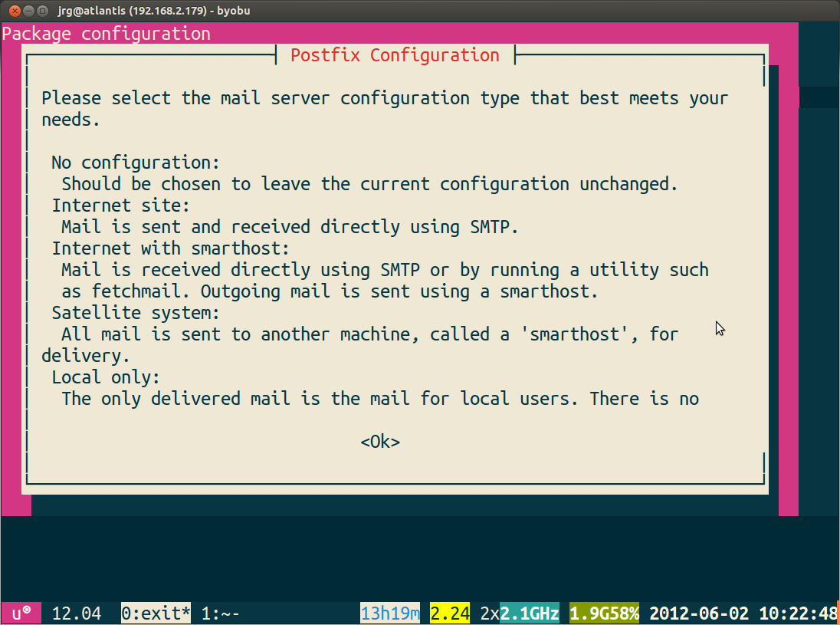Click the 'Satellite system:' heading
This screenshot has width=840, height=625.
coord(136,313)
